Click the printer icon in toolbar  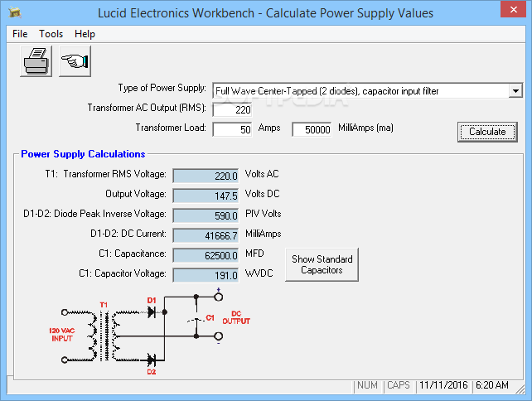[36, 61]
